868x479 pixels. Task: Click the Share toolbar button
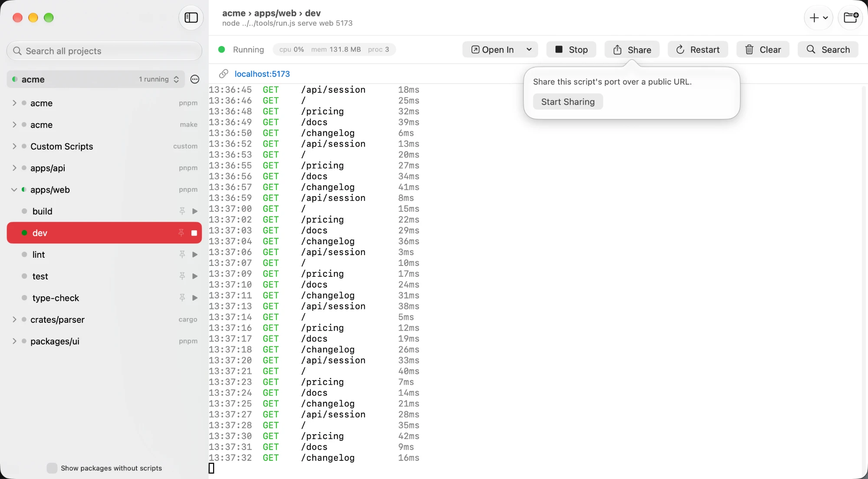pos(632,49)
